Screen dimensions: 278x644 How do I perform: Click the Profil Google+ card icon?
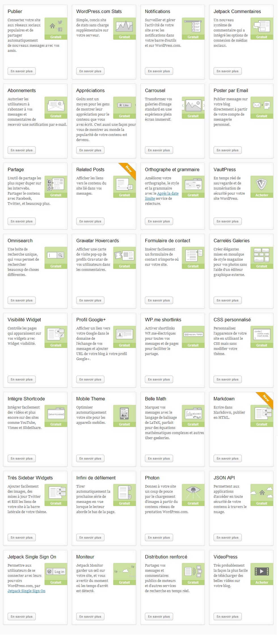coord(125,334)
